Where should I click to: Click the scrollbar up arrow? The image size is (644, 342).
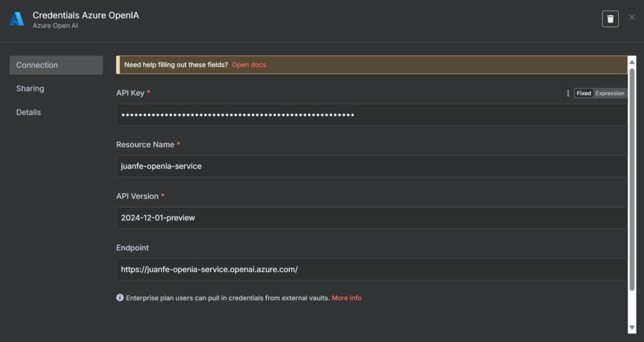click(x=632, y=61)
